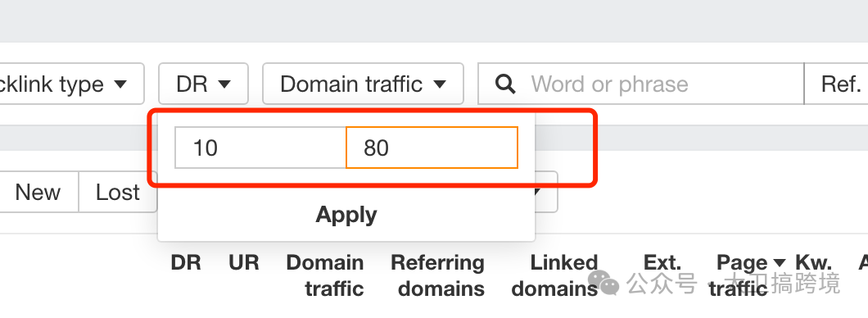
Task: Click the minimum DR field showing 10
Action: click(x=260, y=148)
